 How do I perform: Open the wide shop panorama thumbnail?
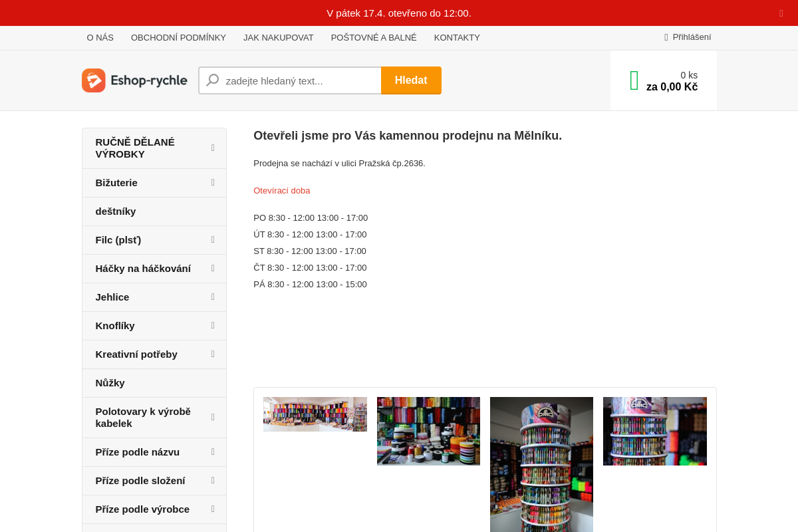pyautogui.click(x=315, y=414)
